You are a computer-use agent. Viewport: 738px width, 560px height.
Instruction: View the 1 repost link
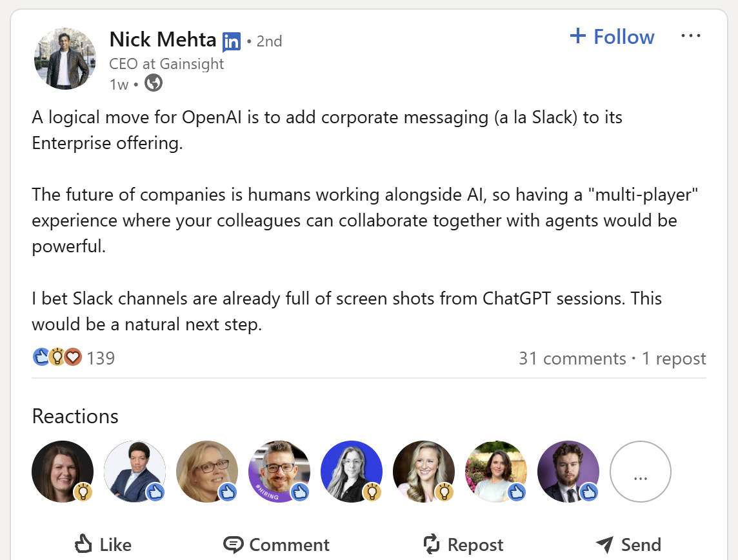(x=673, y=359)
